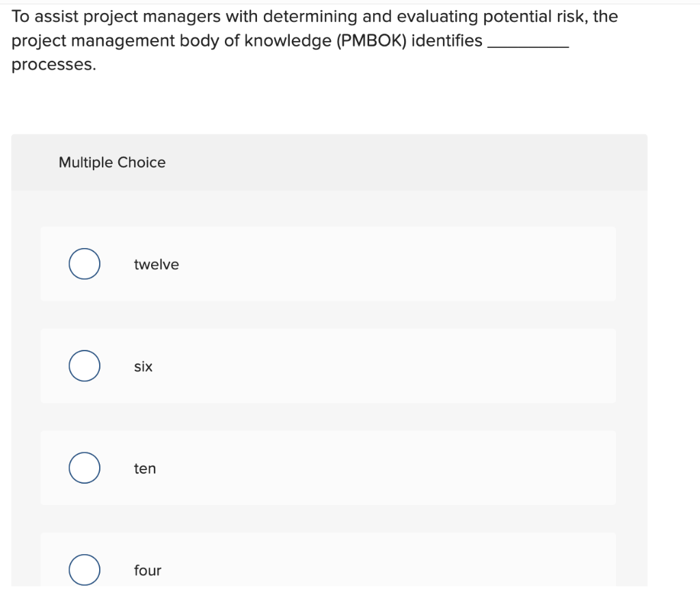Pick the answer option four
Viewport: 700px width, 602px height.
pyautogui.click(x=147, y=571)
